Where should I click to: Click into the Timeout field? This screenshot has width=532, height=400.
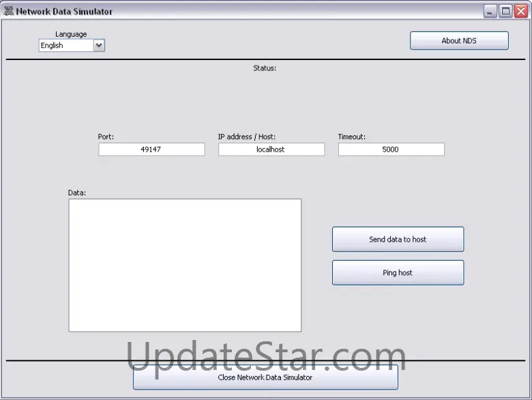click(x=391, y=149)
